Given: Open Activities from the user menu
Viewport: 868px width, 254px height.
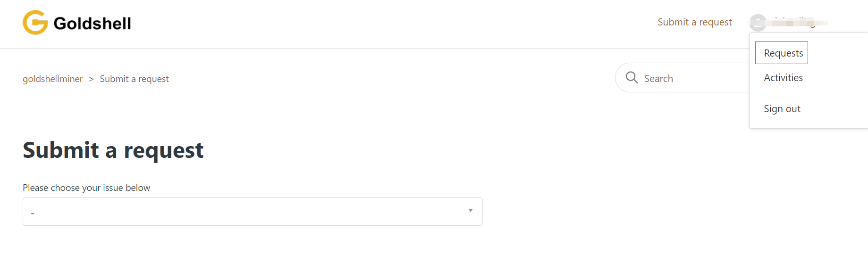Looking at the screenshot, I should [783, 78].
